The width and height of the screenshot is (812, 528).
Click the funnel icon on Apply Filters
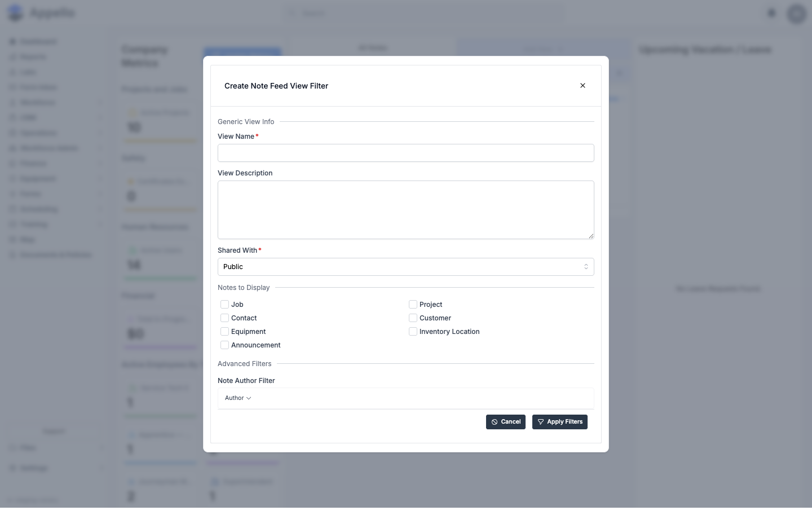click(541, 422)
